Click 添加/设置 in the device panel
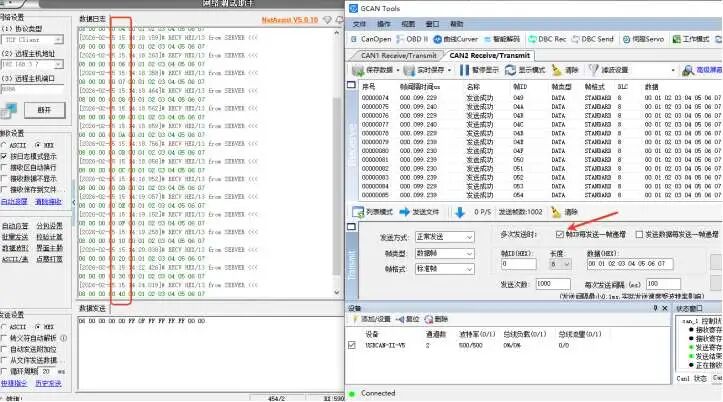 pos(372,319)
